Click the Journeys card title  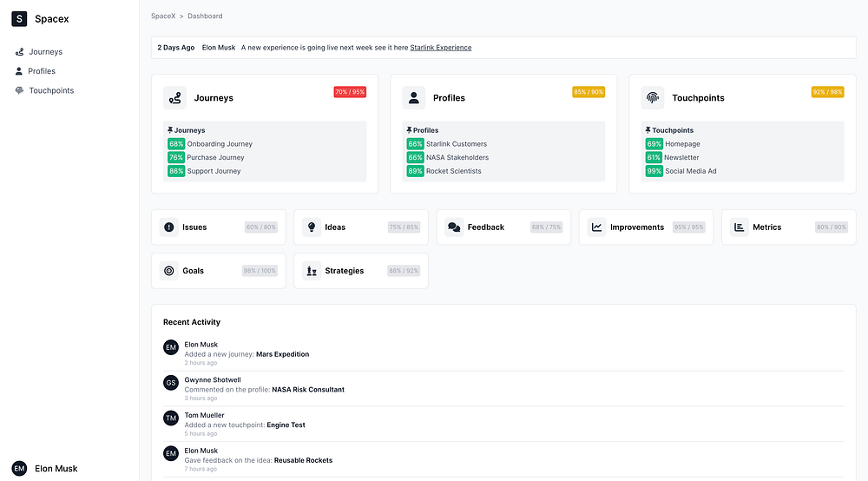(214, 98)
